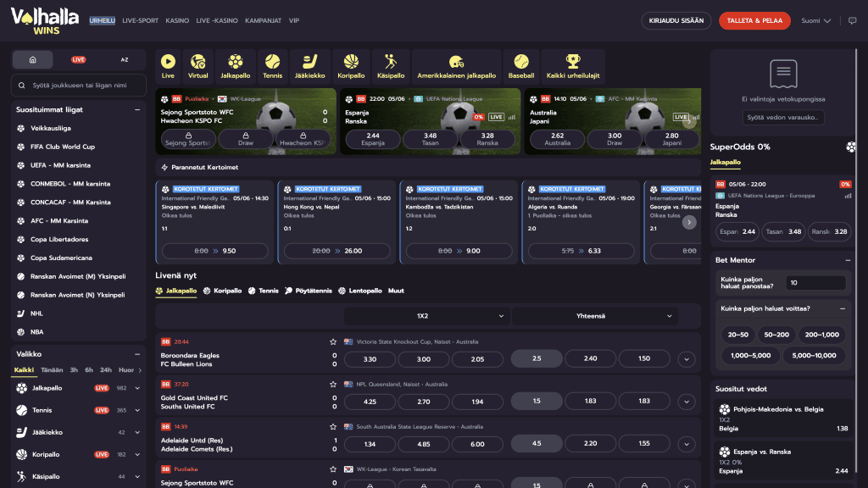The height and width of the screenshot is (488, 868).
Task: Expand Tennis in Valikko list
Action: tap(137, 411)
